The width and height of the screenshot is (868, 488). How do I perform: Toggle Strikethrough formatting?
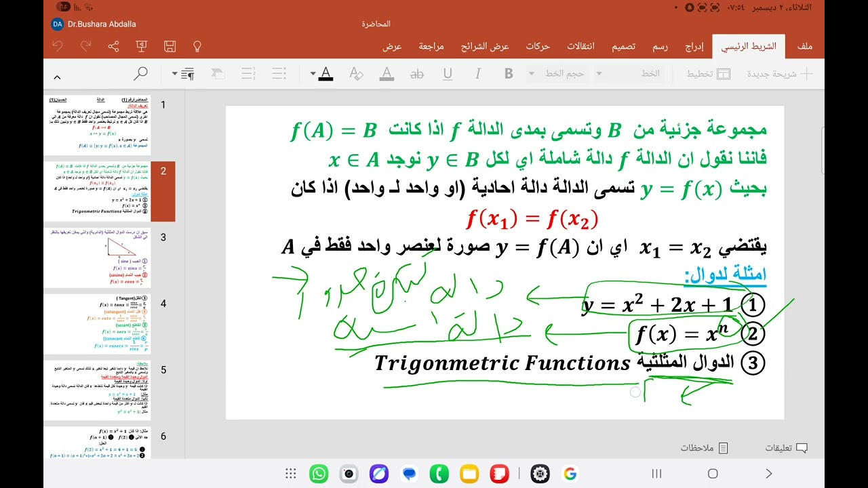pyautogui.click(x=417, y=73)
